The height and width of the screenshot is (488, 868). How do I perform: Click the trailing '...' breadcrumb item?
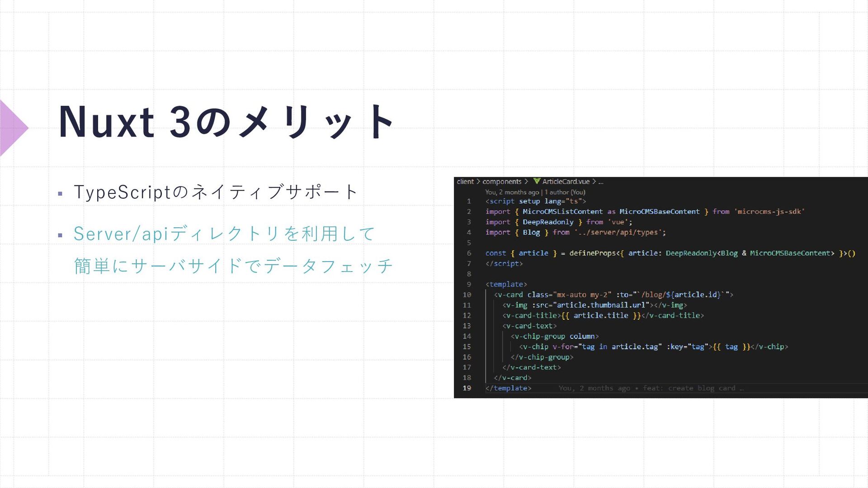click(601, 182)
